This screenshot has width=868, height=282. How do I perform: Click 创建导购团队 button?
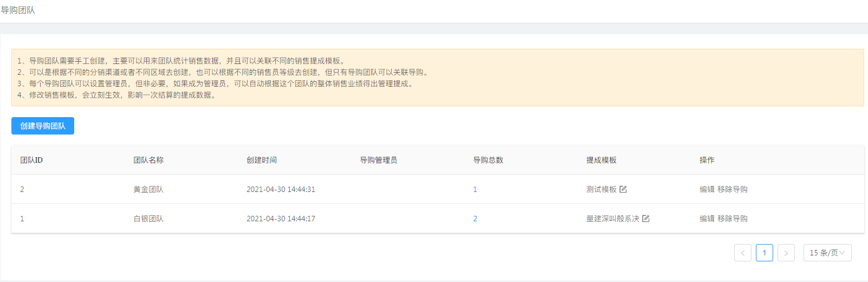[43, 126]
